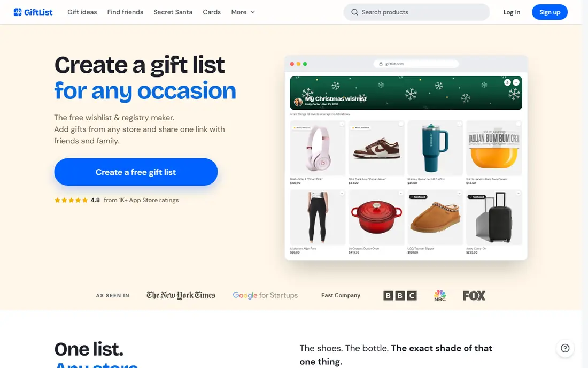Expand the More dropdown menu
588x368 pixels.
243,12
